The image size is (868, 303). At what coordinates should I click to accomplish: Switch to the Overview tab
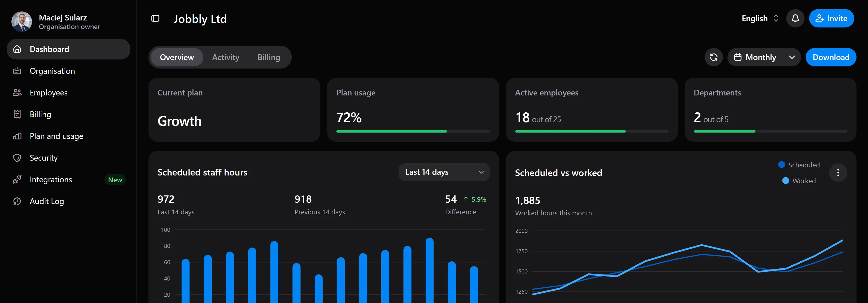pyautogui.click(x=177, y=57)
